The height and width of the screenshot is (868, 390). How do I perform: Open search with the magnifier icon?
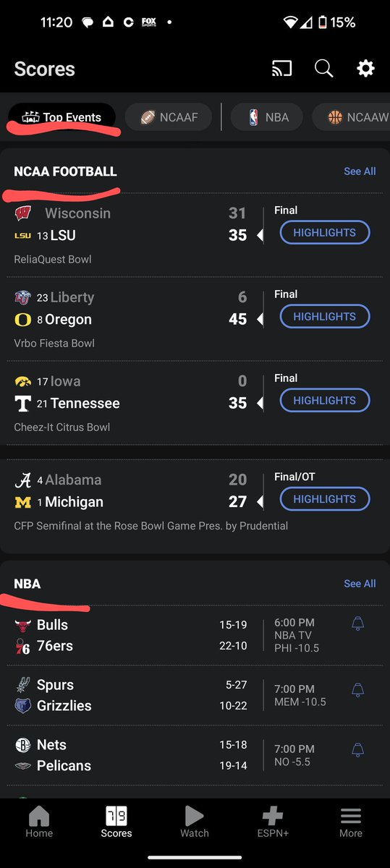click(323, 69)
